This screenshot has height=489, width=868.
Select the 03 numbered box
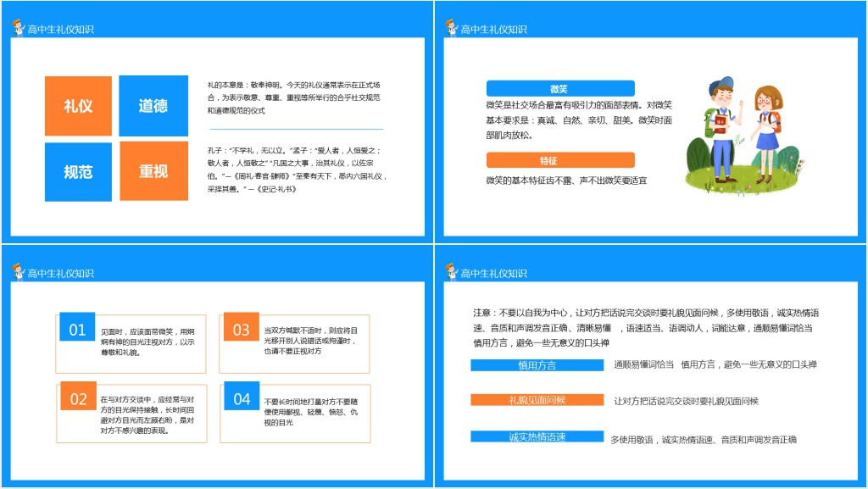[240, 326]
